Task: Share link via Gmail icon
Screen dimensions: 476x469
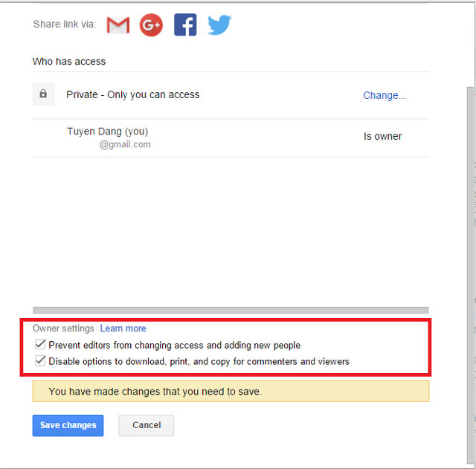Action: tap(118, 25)
